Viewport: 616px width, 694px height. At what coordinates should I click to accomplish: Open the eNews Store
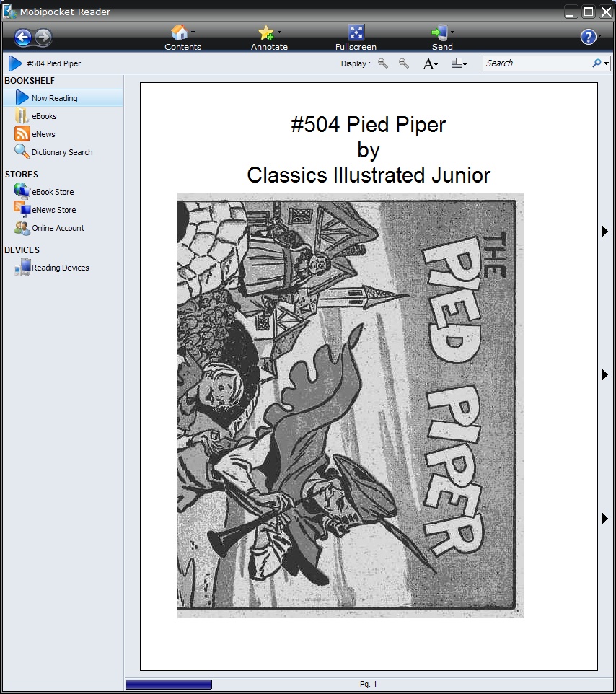(x=54, y=210)
